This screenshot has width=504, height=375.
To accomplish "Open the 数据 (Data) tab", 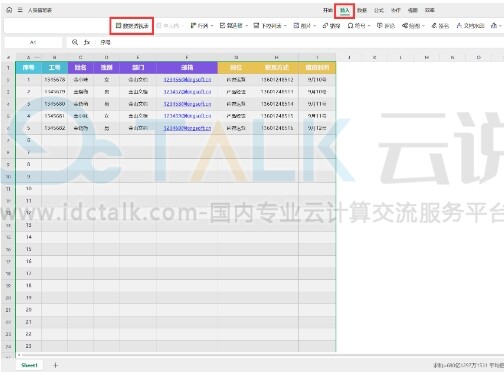I will click(x=362, y=10).
